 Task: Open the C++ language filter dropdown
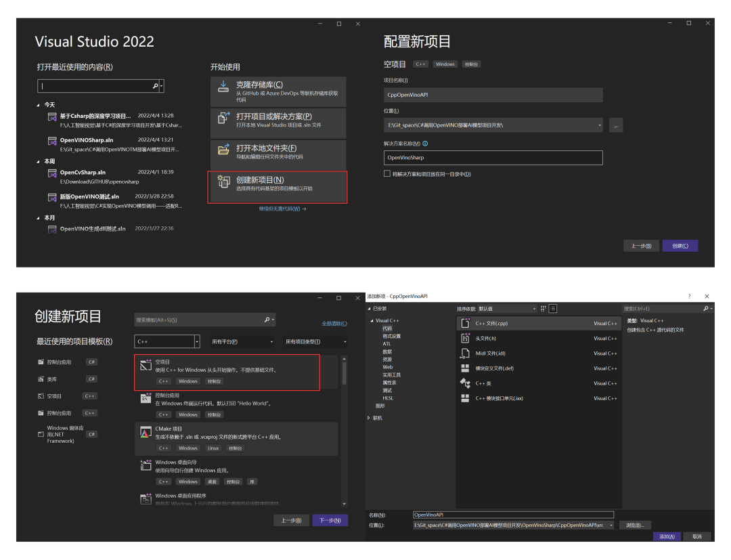coord(197,341)
